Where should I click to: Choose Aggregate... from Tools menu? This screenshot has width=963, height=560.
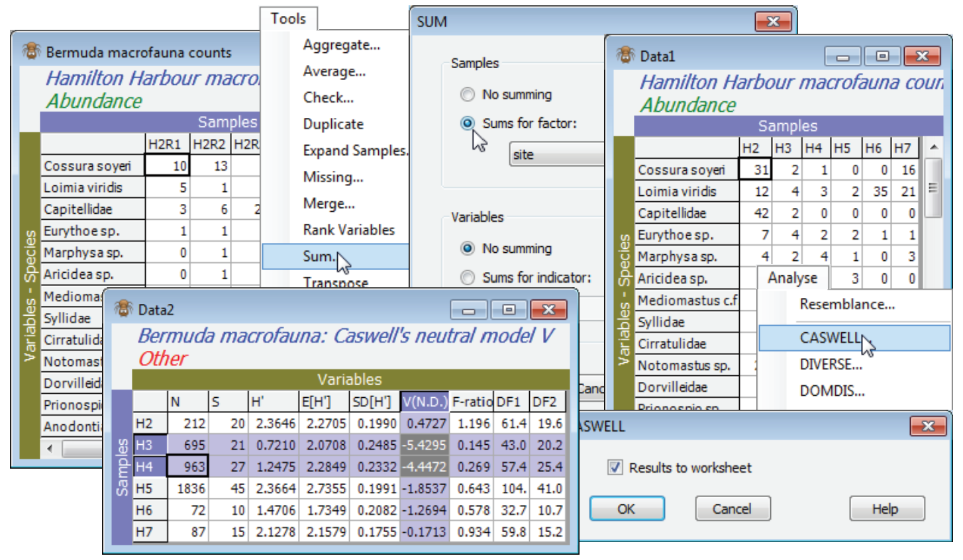341,45
